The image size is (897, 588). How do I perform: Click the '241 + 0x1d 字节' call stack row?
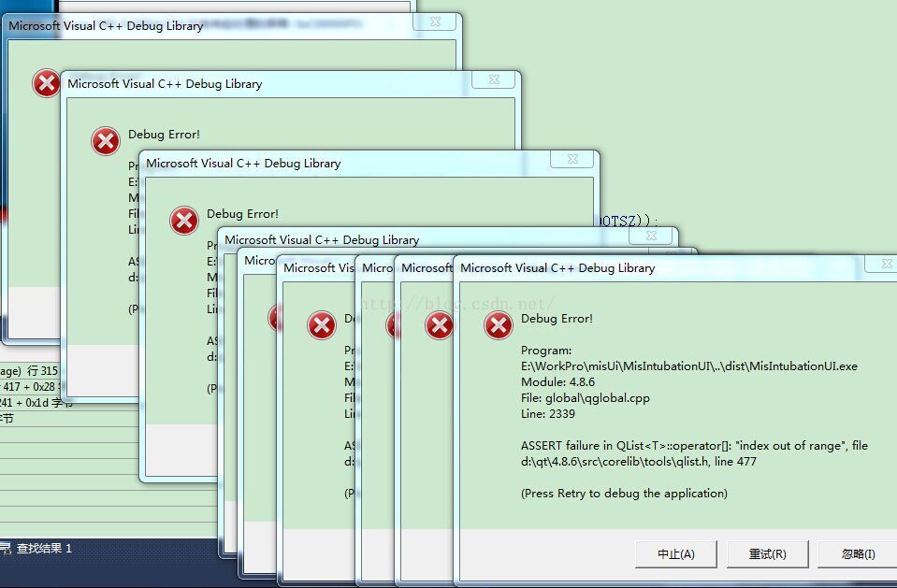[35, 403]
